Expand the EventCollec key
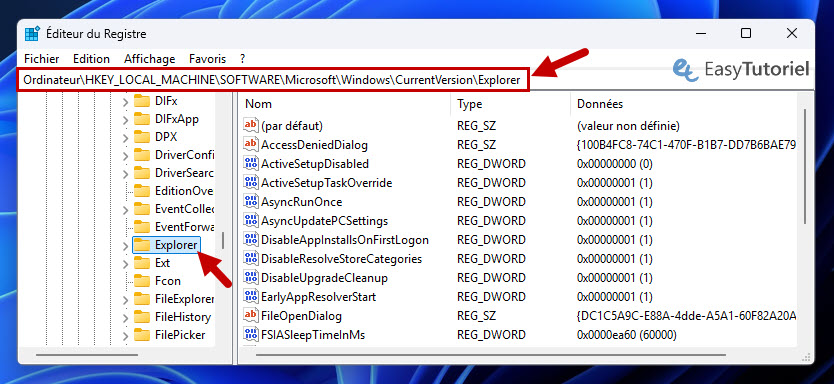Screen dimensions: 834x384 [x=126, y=209]
